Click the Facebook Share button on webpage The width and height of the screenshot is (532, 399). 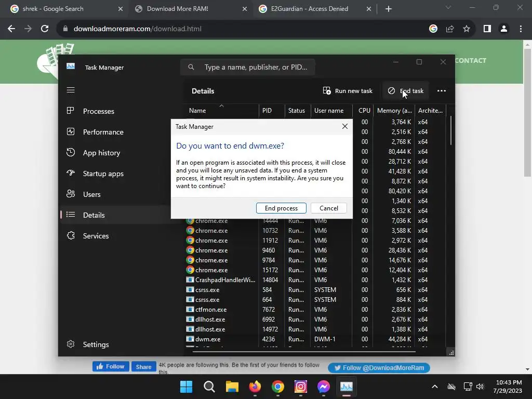pyautogui.click(x=143, y=366)
